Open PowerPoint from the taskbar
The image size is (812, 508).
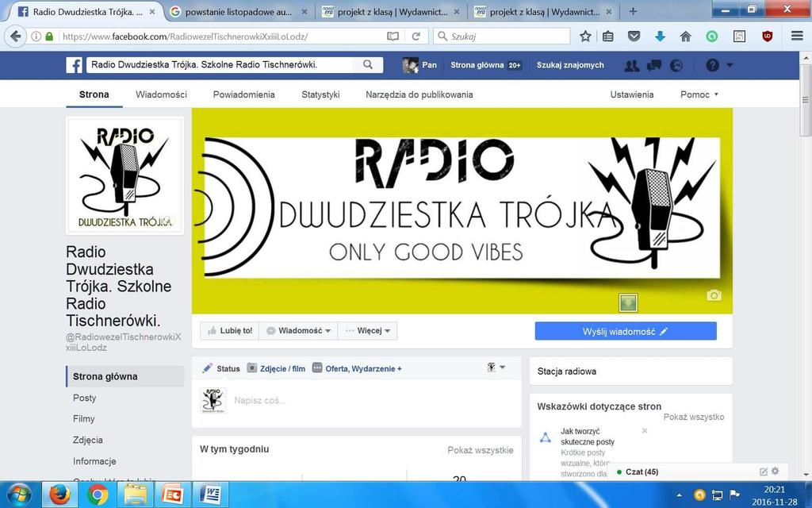(172, 495)
